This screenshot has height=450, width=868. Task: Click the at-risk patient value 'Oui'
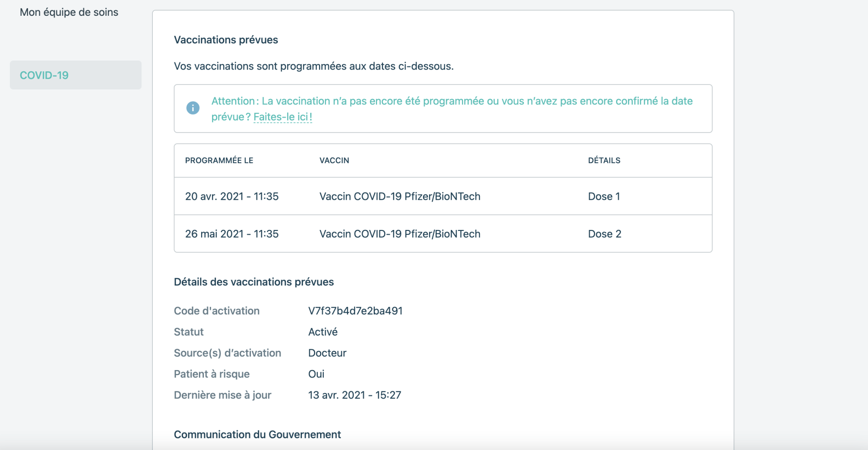[316, 374]
